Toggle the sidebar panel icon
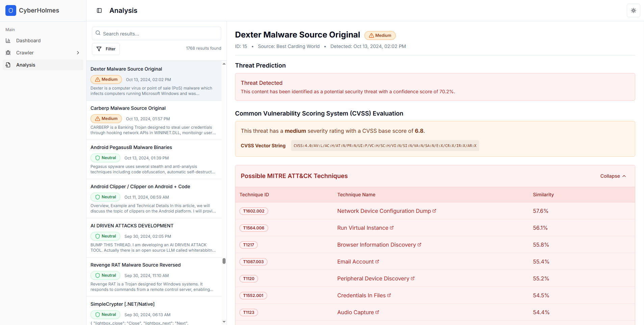Image resolution: width=644 pixels, height=325 pixels. tap(99, 10)
